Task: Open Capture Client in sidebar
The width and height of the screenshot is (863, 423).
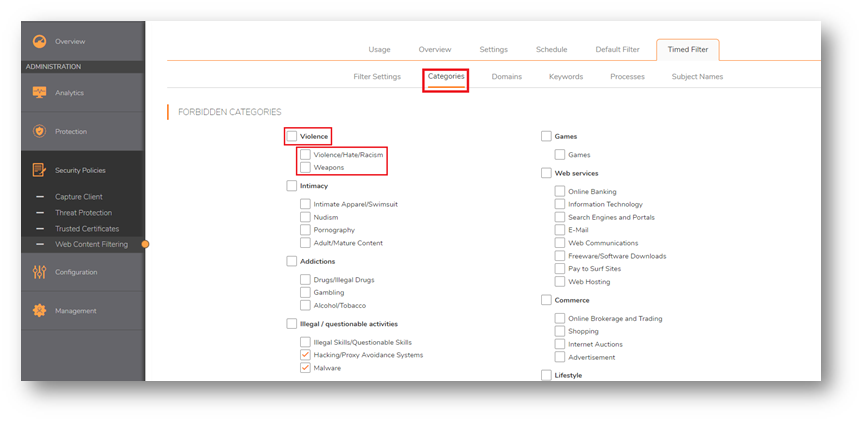Action: click(x=78, y=197)
